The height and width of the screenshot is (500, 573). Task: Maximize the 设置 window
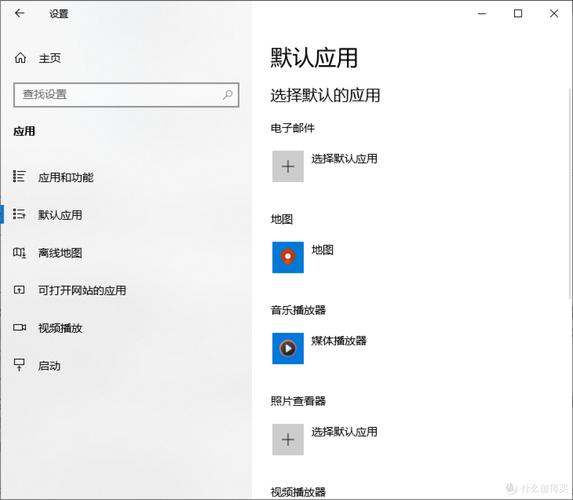(x=518, y=14)
